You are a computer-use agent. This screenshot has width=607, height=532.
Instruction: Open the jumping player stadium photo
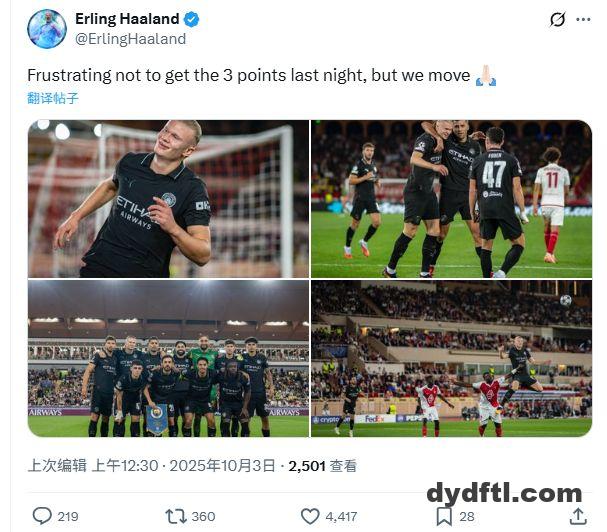[x=451, y=359]
